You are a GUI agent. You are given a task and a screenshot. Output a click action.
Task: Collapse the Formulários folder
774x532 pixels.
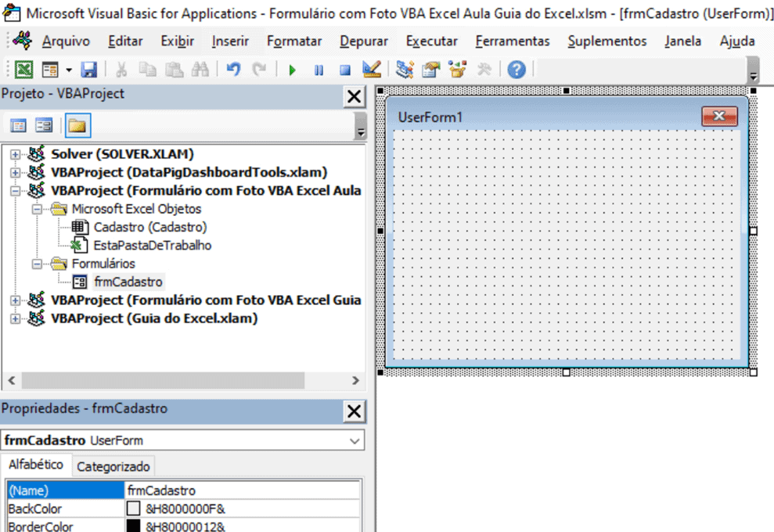pyautogui.click(x=37, y=264)
